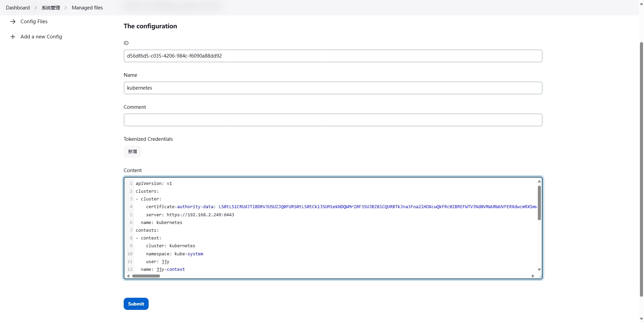Click the plus icon beside Add a new Config

point(13,37)
